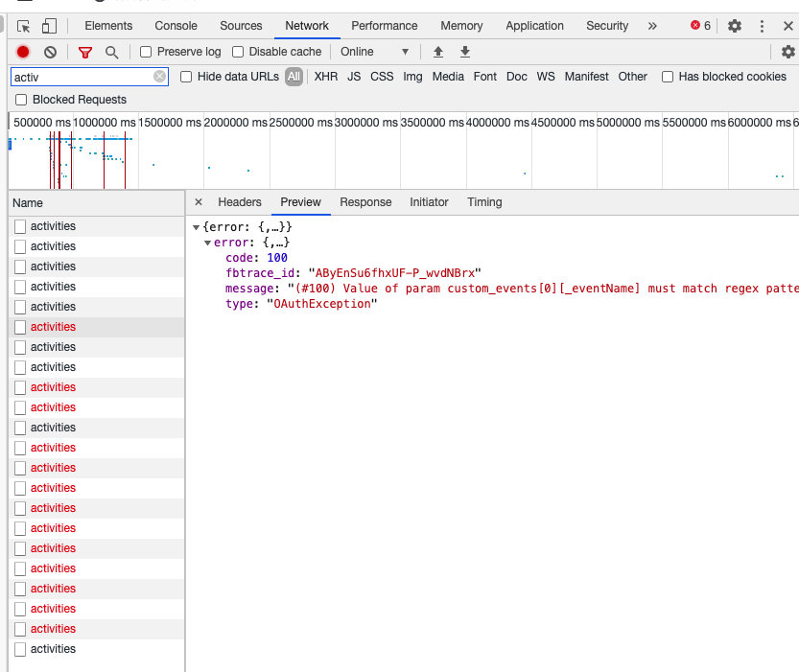799x672 pixels.
Task: Toggle the network filter funnel icon
Action: (x=85, y=52)
